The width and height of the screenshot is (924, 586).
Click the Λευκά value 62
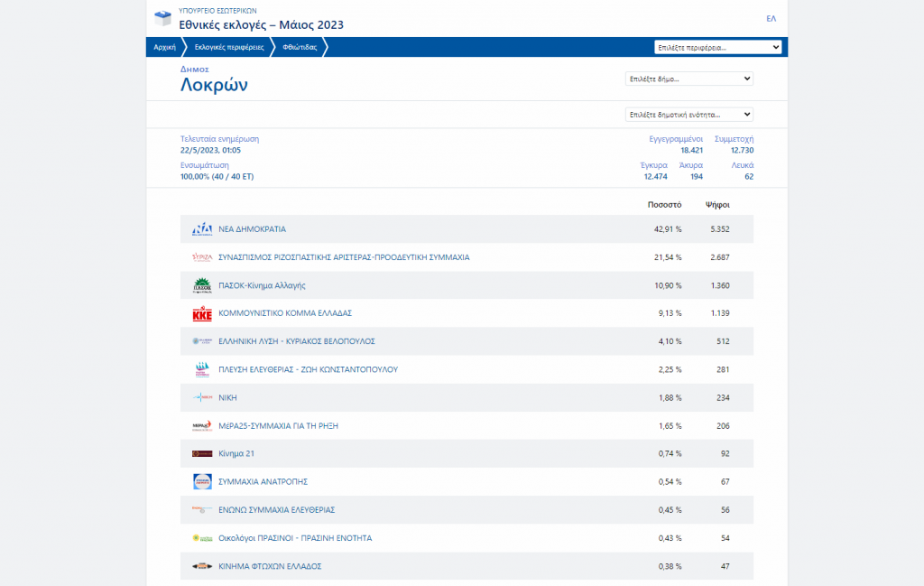point(749,177)
